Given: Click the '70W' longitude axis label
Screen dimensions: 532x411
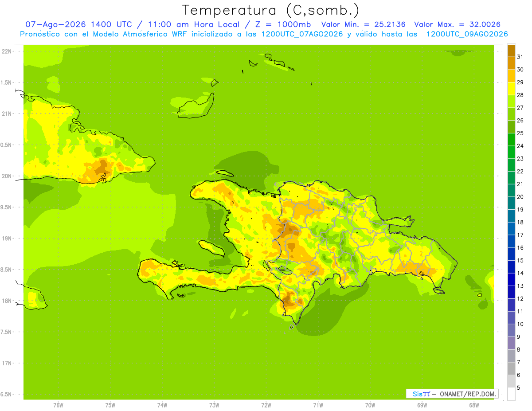Looking at the screenshot, I should [370, 405].
